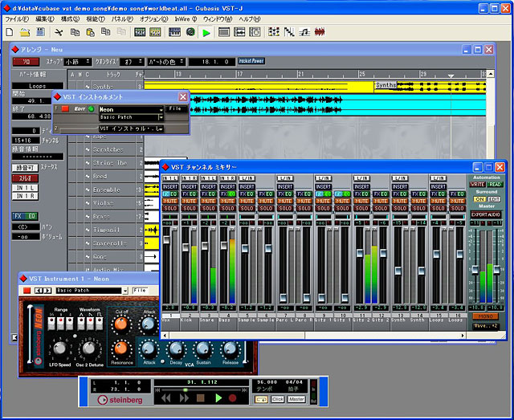Toggle the Click metronome button on transport

(277, 399)
